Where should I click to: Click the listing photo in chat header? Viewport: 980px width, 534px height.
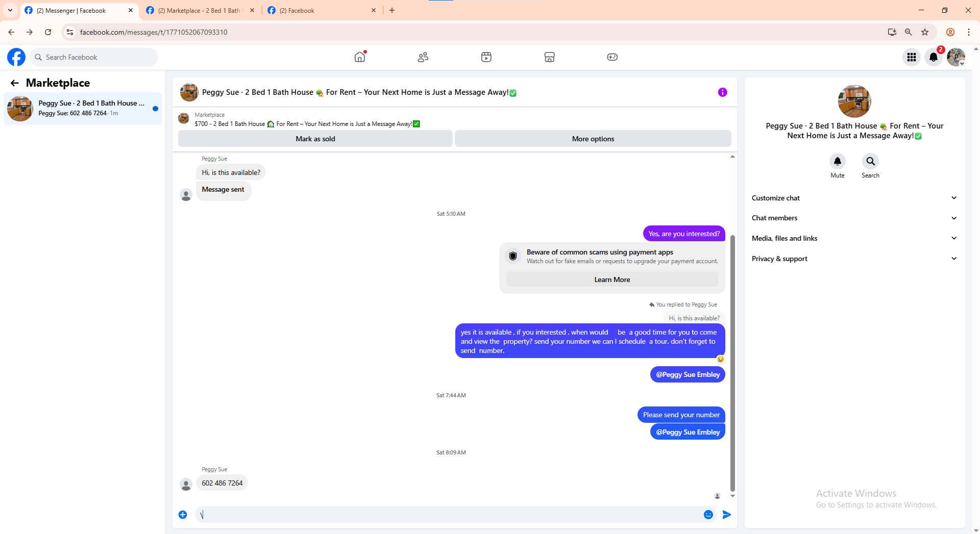[x=189, y=92]
